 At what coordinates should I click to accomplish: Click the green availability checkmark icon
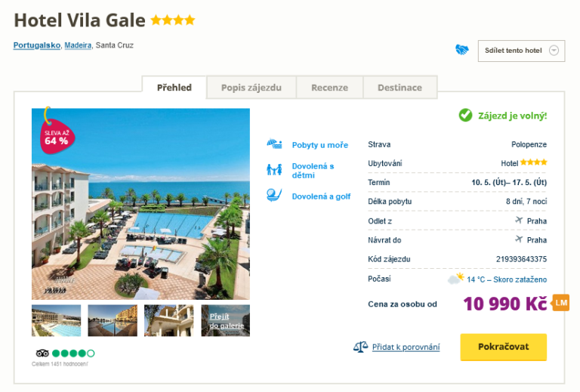[x=465, y=116]
